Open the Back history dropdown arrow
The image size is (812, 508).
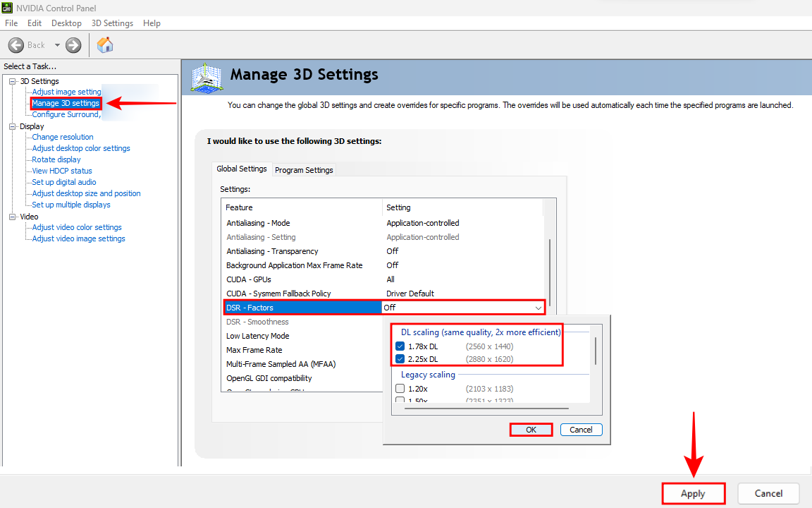(x=57, y=45)
